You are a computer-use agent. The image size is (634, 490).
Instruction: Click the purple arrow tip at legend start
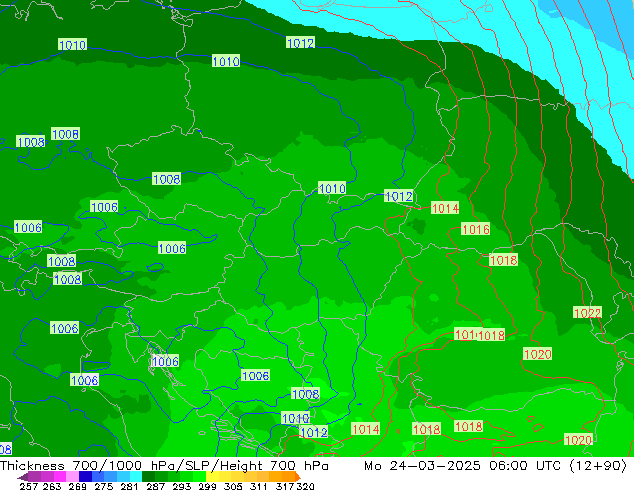point(23,477)
